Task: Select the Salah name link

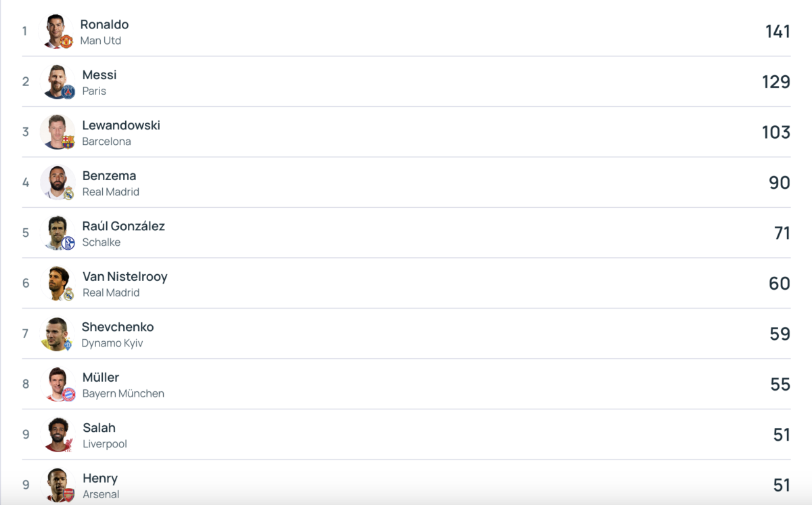Action: (x=99, y=428)
